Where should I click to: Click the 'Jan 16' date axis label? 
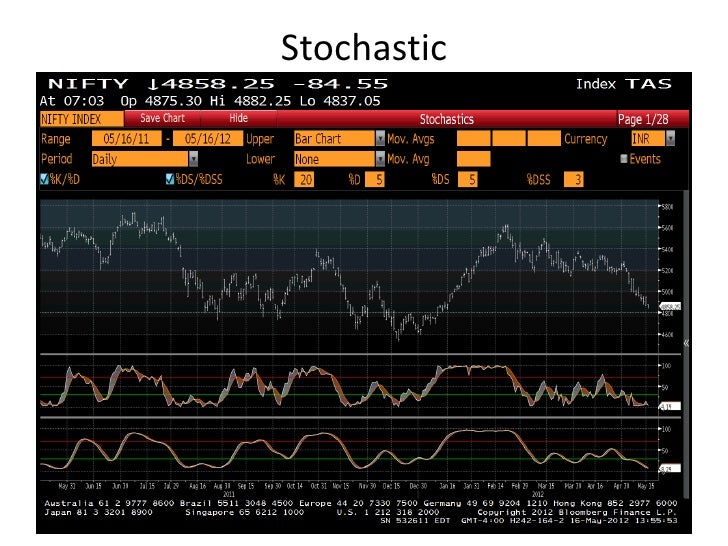click(x=448, y=486)
